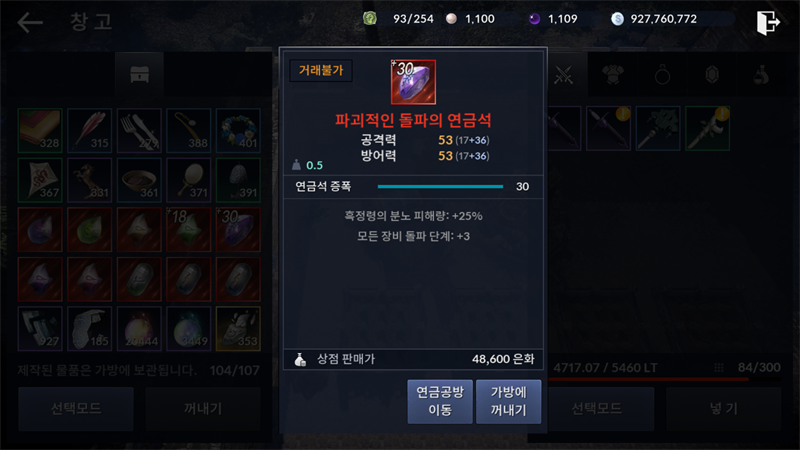Select the storage chest tab icon
800x450 pixels.
coord(139,74)
